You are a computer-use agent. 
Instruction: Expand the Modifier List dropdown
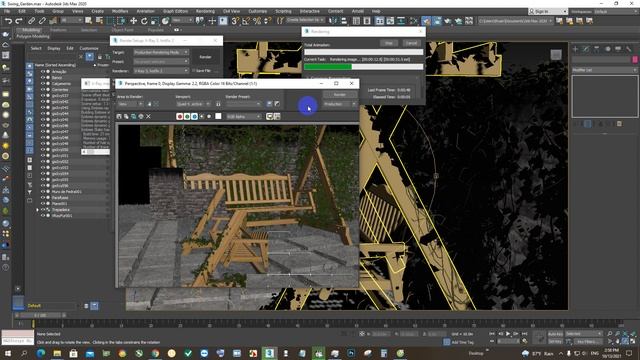click(x=604, y=70)
